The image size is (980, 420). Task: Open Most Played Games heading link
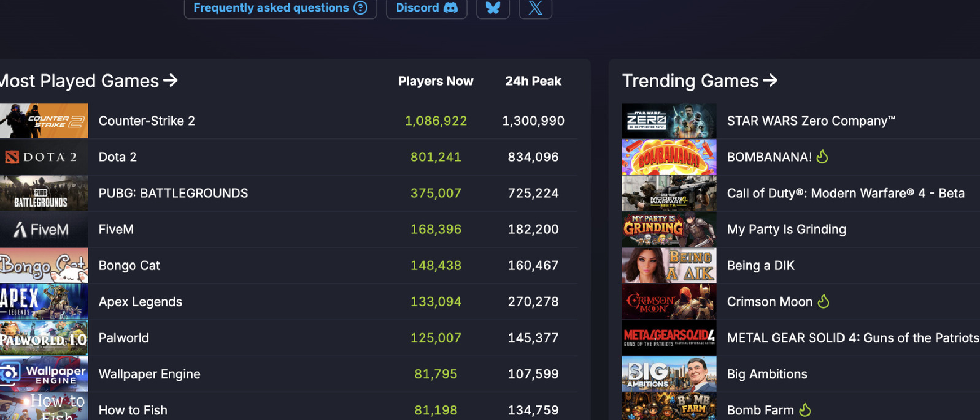coord(89,80)
